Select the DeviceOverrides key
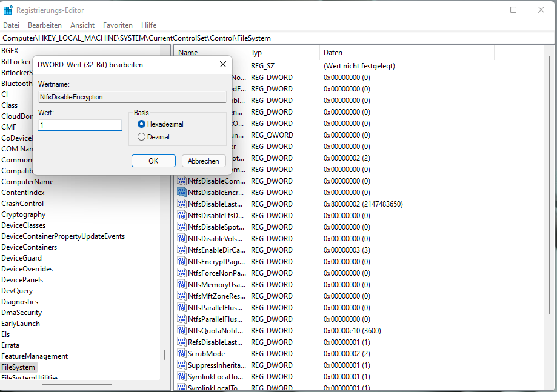557x392 pixels. pyautogui.click(x=27, y=269)
